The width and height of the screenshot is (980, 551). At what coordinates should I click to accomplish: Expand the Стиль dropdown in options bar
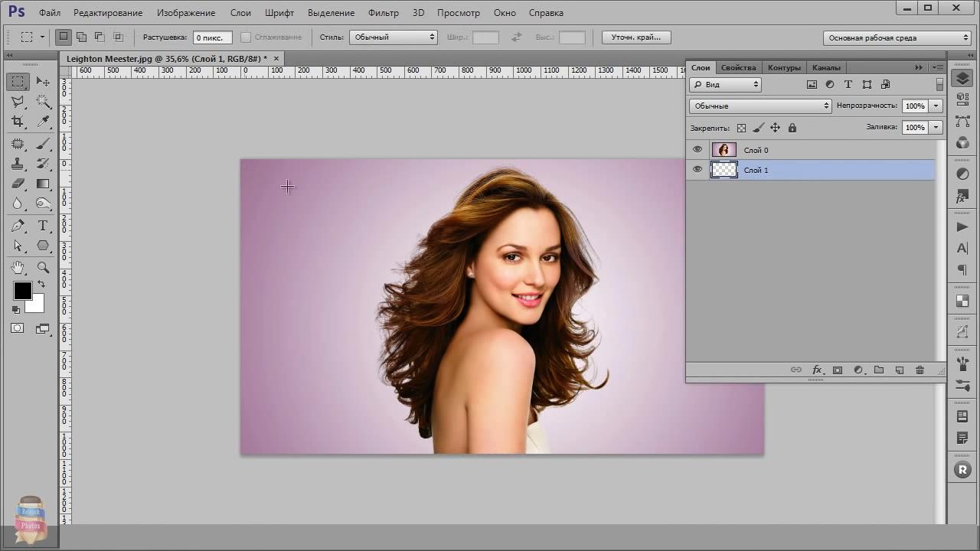[x=393, y=37]
